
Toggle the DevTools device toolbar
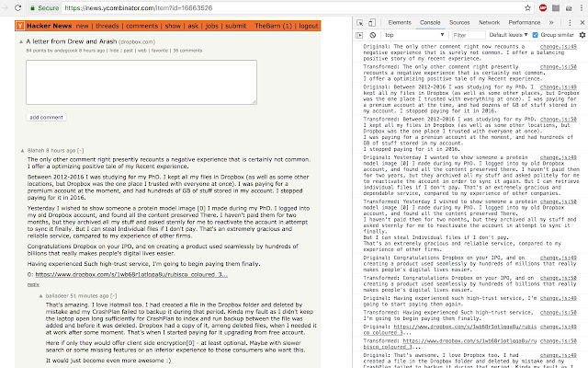pyautogui.click(x=371, y=22)
